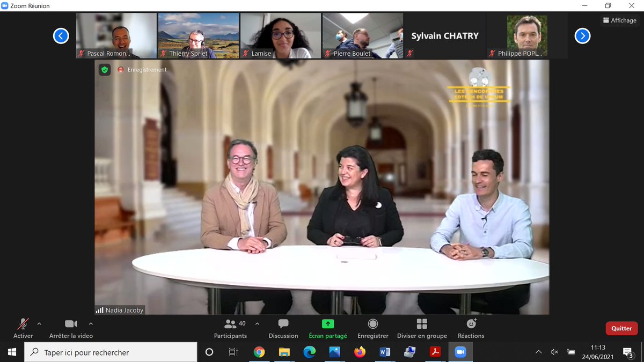
Task: Open Google Chrome from taskbar
Action: 259,352
